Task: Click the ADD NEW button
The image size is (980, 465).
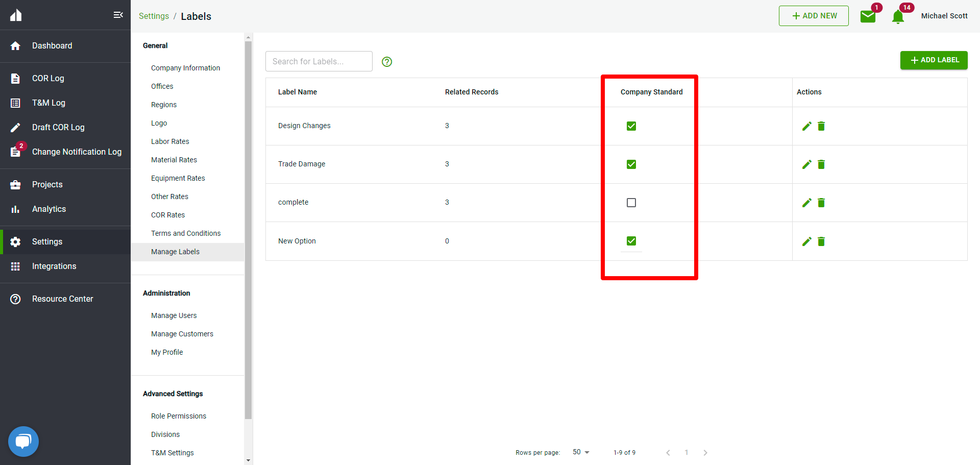Action: (x=814, y=16)
